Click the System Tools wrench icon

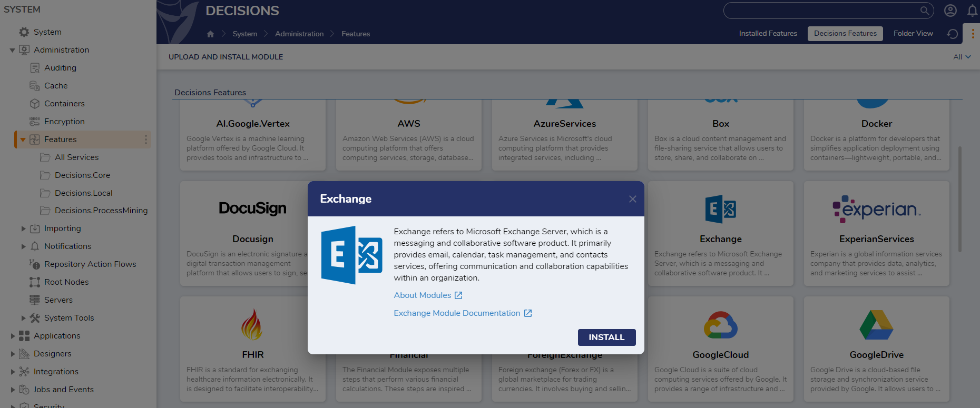35,318
